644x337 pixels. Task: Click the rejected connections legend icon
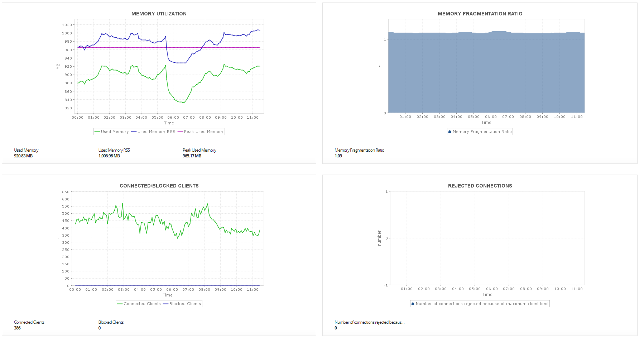pyautogui.click(x=413, y=304)
